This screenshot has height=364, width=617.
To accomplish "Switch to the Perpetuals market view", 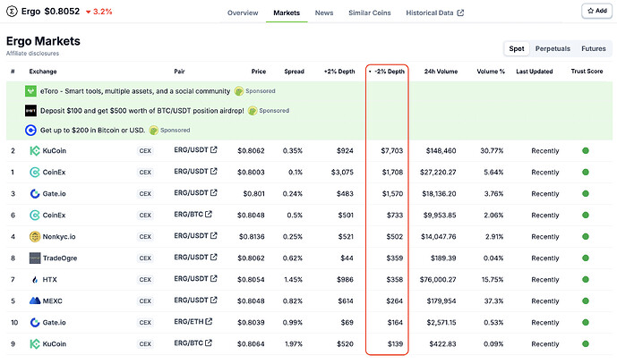I will (552, 49).
